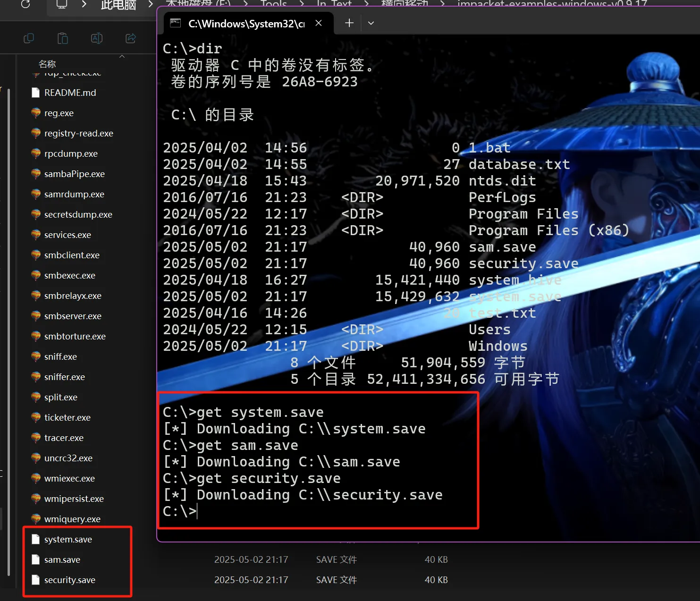700x601 pixels.
Task: Select the sam.save file name
Action: (x=62, y=559)
